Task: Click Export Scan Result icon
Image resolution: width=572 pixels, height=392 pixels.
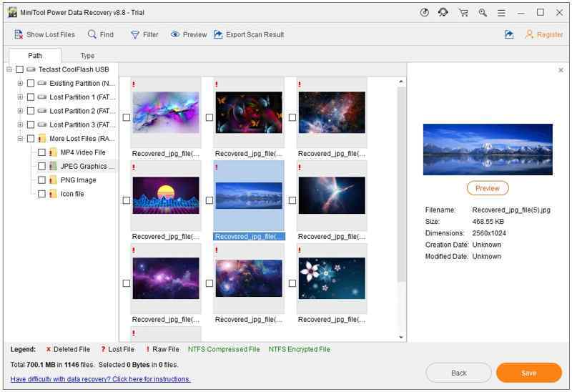Action: [x=218, y=34]
